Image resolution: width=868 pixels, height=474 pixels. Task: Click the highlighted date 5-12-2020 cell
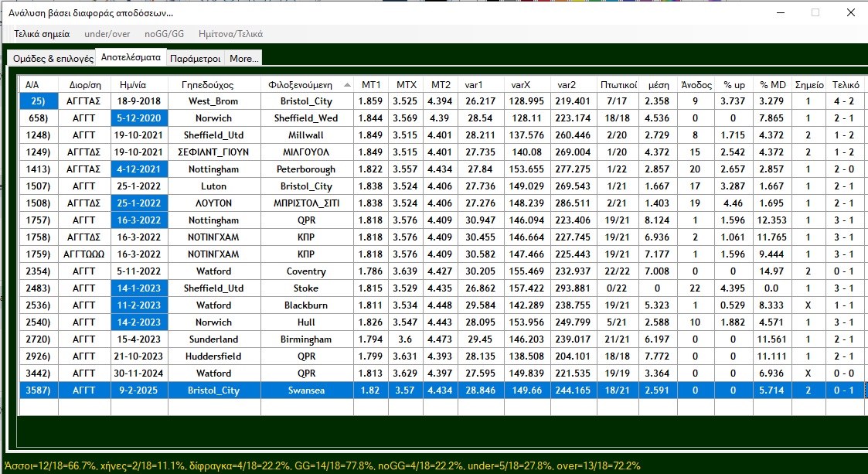coord(134,118)
